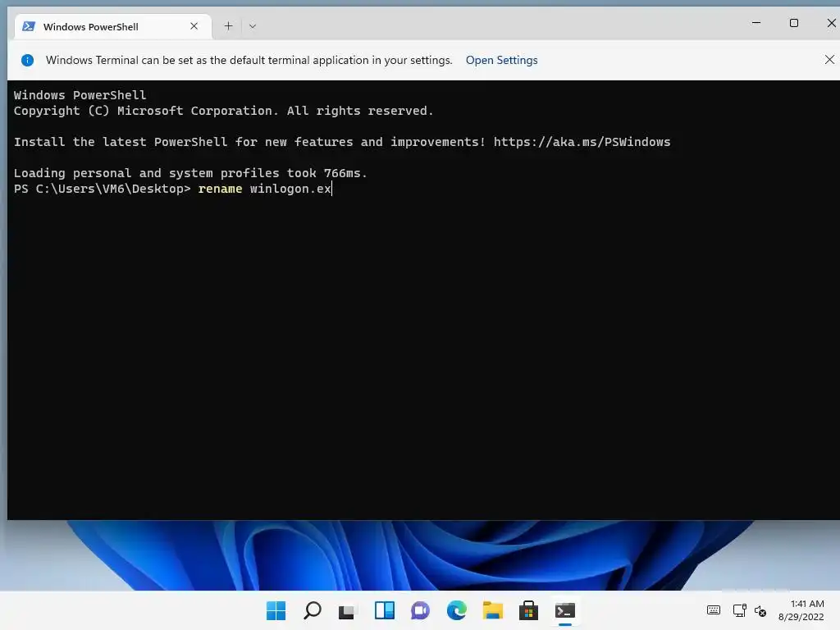Click the blue info icon in the notification bar
840x630 pixels.
click(27, 60)
